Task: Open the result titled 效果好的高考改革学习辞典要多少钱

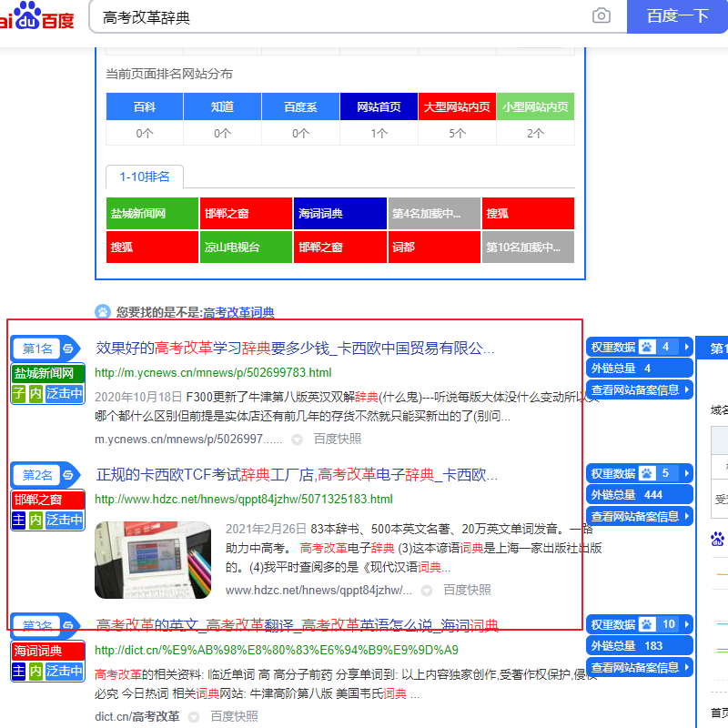Action: [x=295, y=348]
